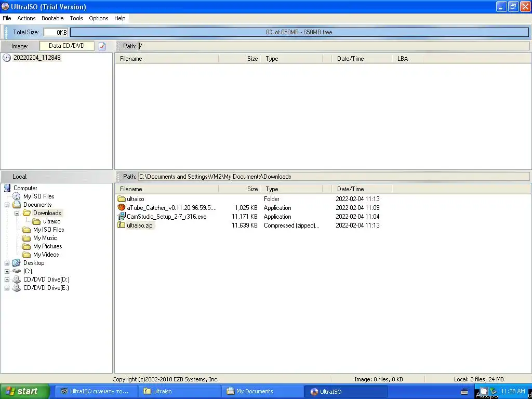The width and height of the screenshot is (532, 399).
Task: Collapse the Documents tree node
Action: pos(7,205)
